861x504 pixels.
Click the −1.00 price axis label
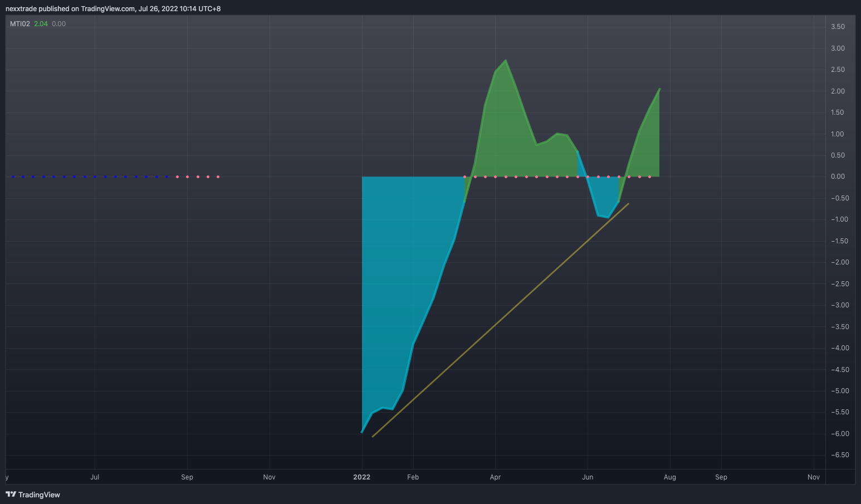[x=840, y=219]
